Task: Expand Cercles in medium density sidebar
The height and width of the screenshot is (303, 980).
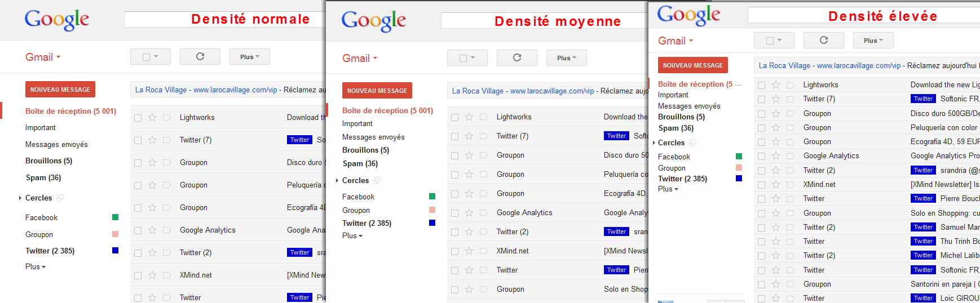Action: pos(337,180)
